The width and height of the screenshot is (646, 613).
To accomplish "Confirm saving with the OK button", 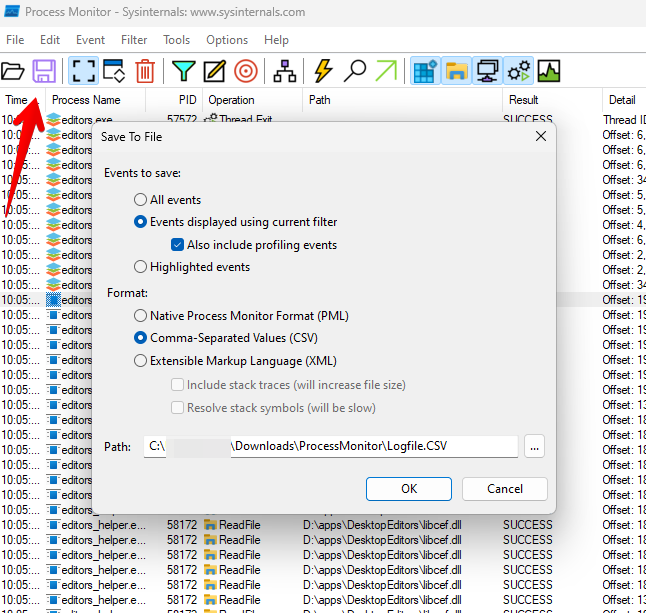I will 409,489.
